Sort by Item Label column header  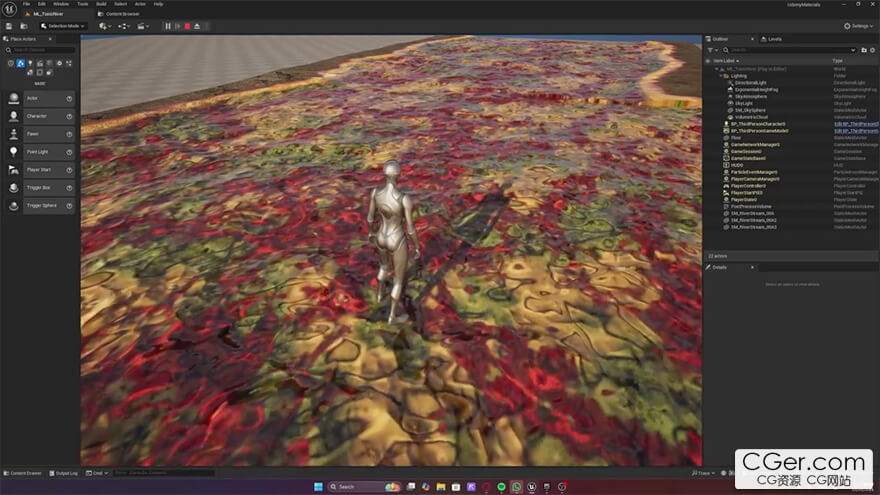(x=726, y=61)
